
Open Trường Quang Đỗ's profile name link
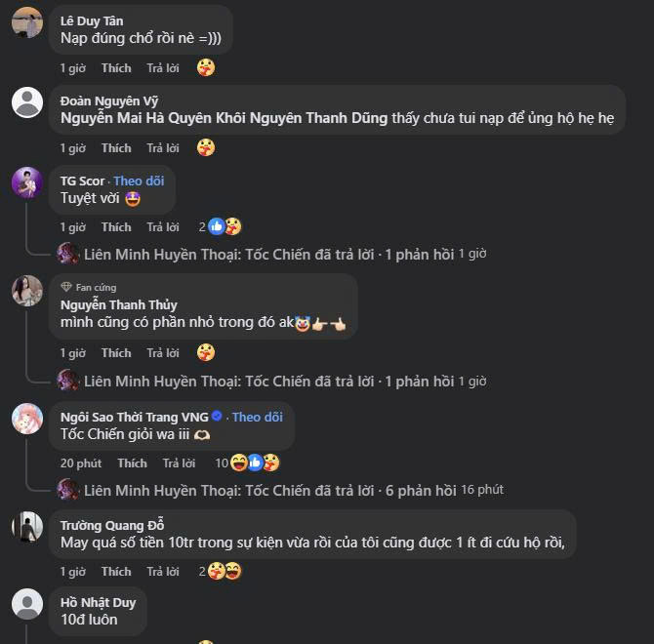[x=111, y=525]
